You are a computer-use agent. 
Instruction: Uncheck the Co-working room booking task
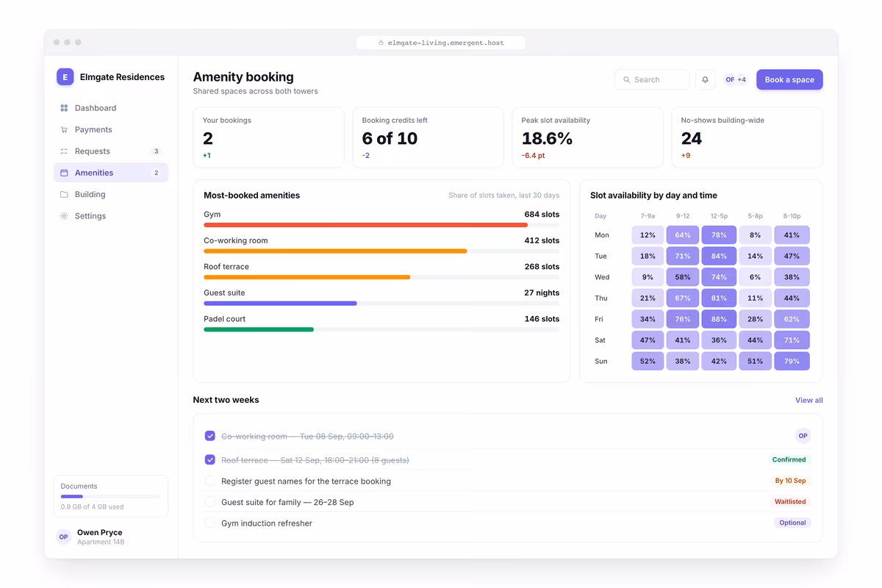click(x=209, y=436)
